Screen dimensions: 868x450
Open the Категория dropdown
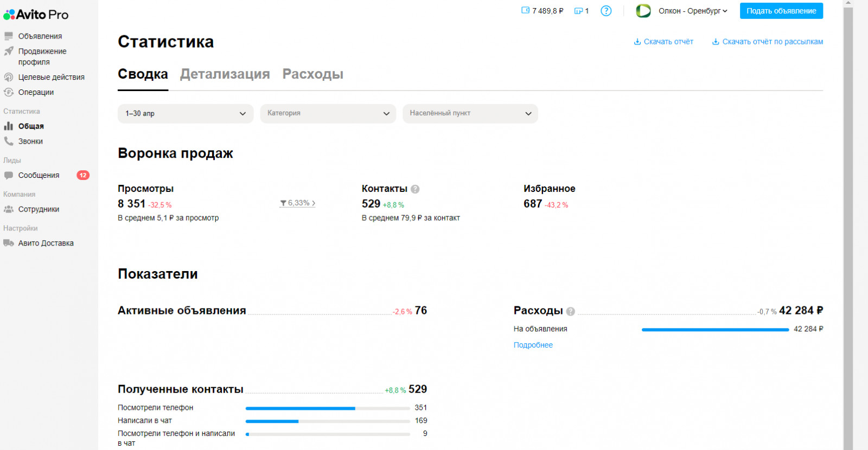(x=328, y=113)
